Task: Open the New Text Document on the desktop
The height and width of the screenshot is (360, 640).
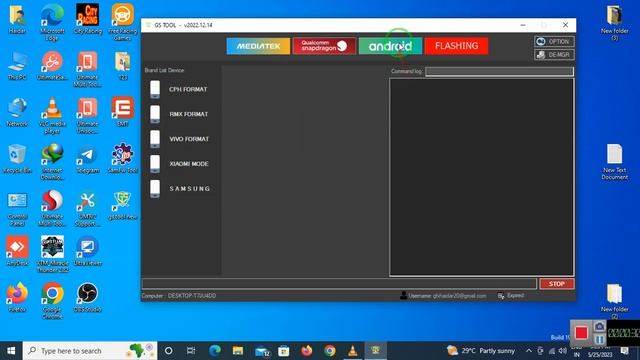Action: pos(614,162)
